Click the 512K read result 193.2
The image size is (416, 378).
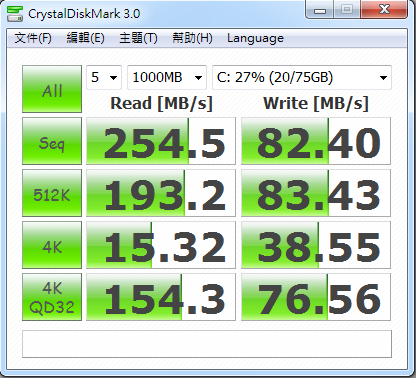(x=161, y=193)
